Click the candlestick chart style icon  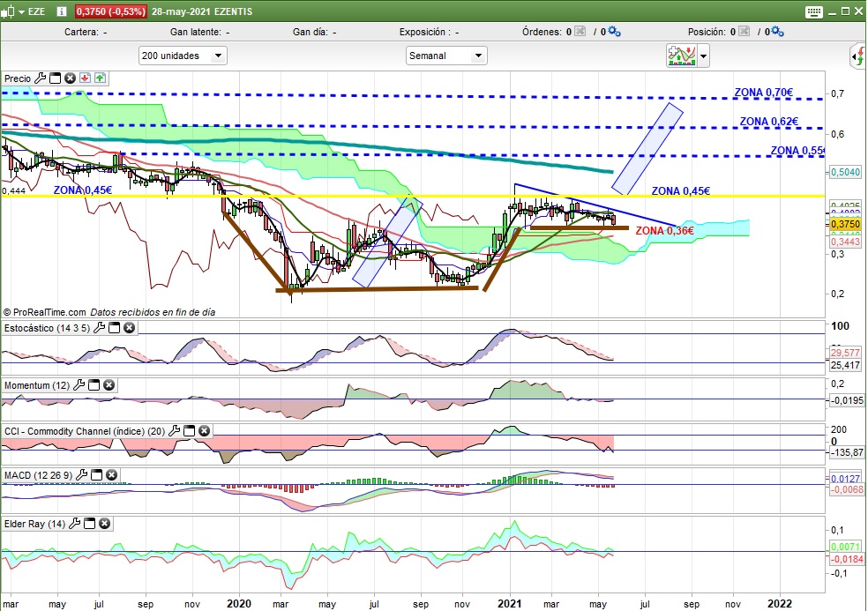point(8,11)
